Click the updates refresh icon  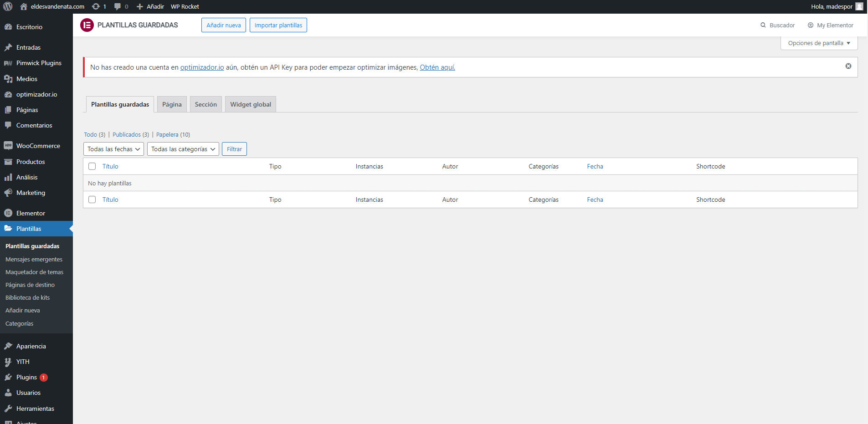tap(96, 6)
